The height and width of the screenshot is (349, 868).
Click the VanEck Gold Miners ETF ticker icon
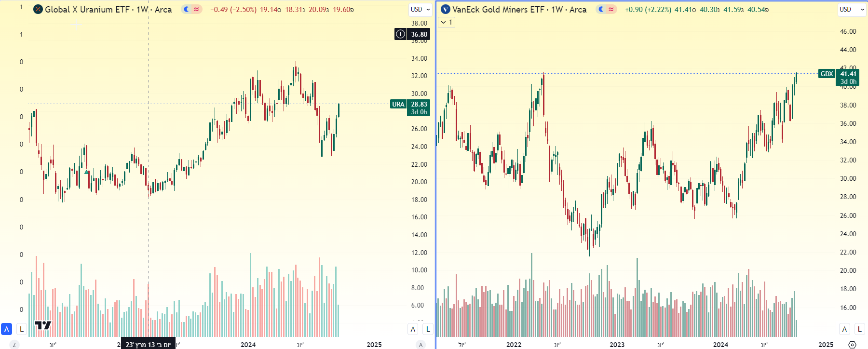pyautogui.click(x=446, y=9)
